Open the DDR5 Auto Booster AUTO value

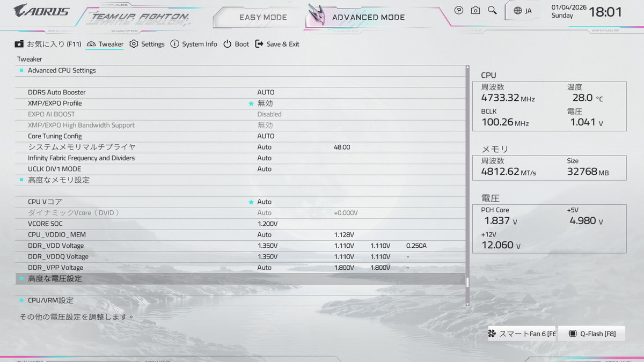(x=266, y=92)
